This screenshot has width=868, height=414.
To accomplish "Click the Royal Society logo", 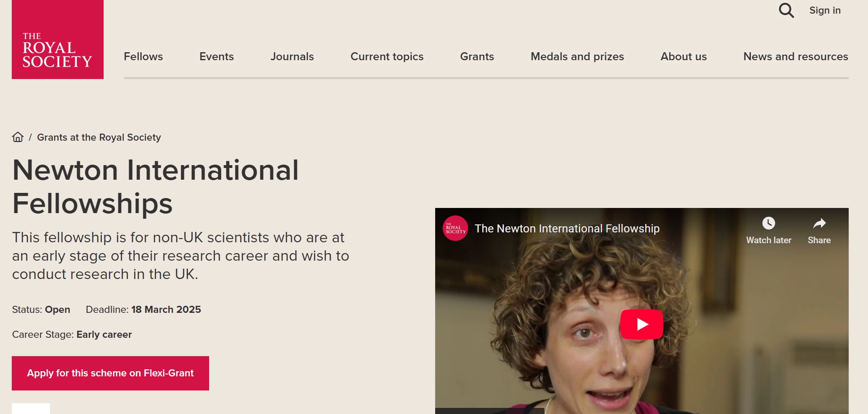I will click(57, 40).
